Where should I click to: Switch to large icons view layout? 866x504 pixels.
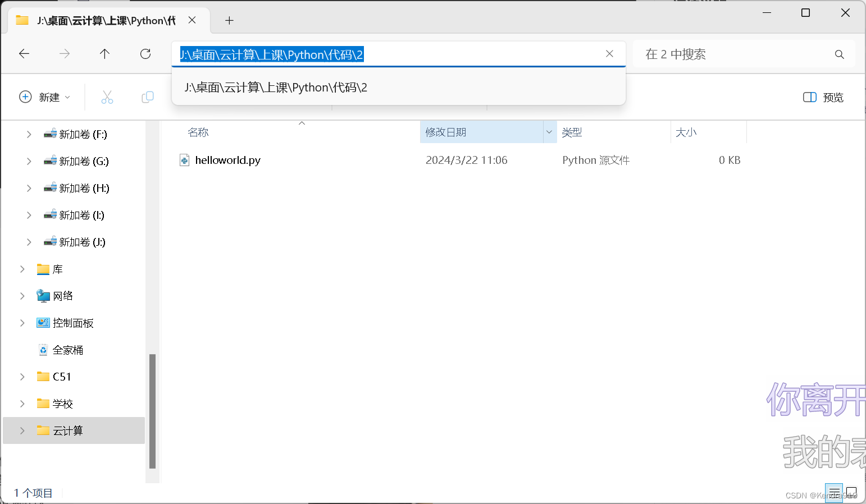851,493
